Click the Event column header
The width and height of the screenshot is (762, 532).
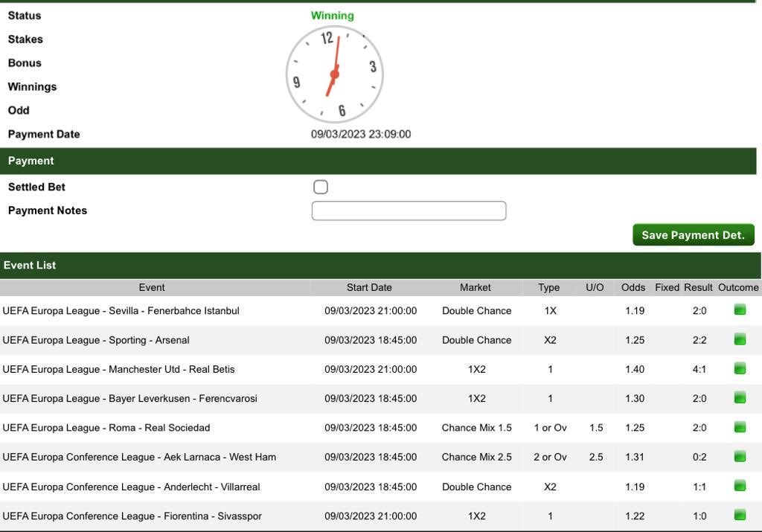tap(152, 288)
